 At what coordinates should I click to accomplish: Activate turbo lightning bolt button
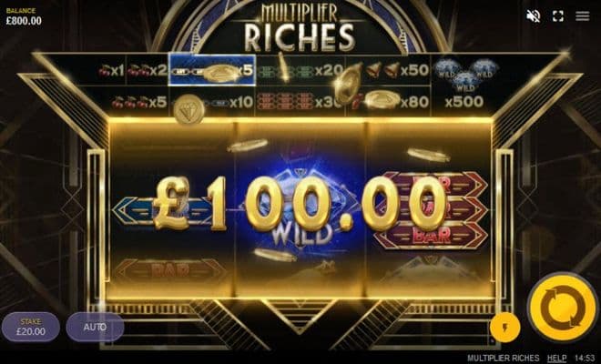point(504,328)
